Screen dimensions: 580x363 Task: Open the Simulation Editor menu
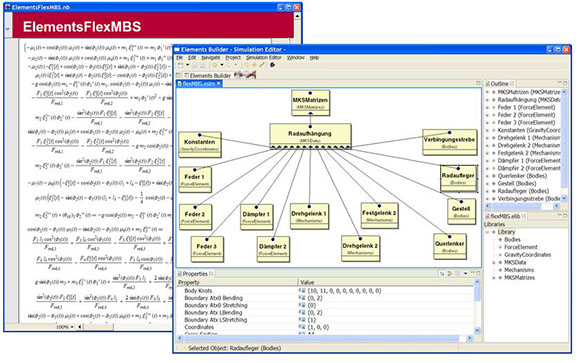pyautogui.click(x=264, y=58)
